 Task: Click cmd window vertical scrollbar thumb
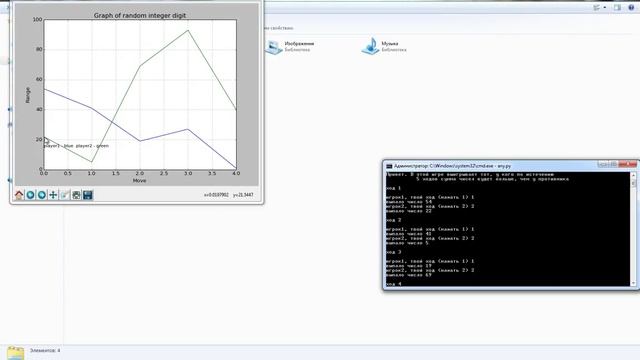pos(633,183)
